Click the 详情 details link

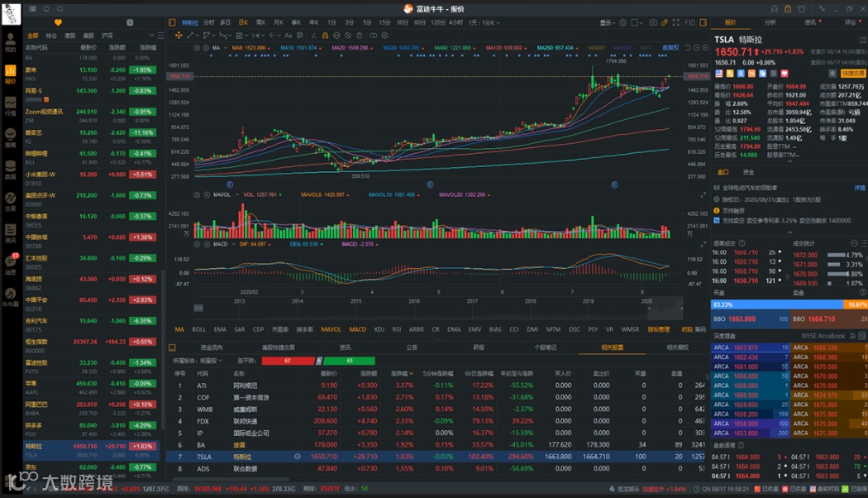859,188
